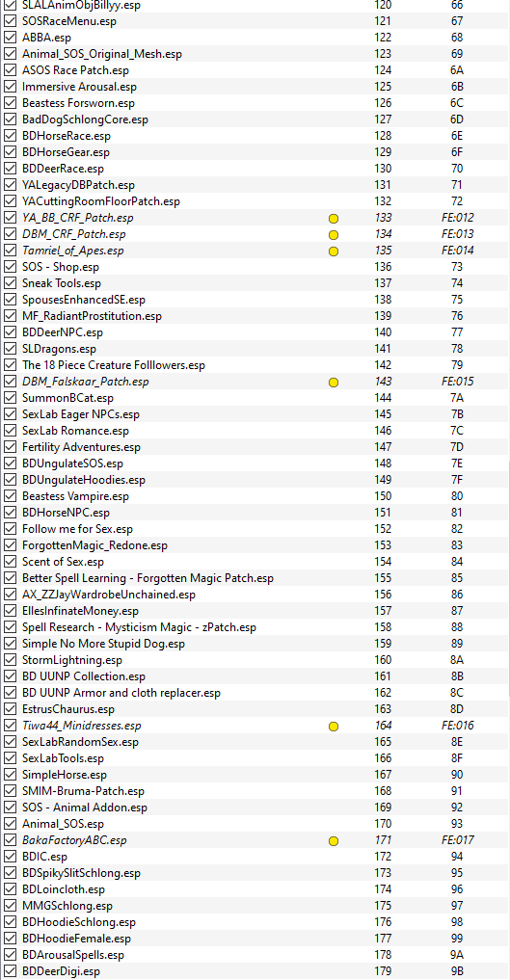Select the BDArousalSpells.esp plugin name
Screen dimensions: 510x980
tap(73, 955)
